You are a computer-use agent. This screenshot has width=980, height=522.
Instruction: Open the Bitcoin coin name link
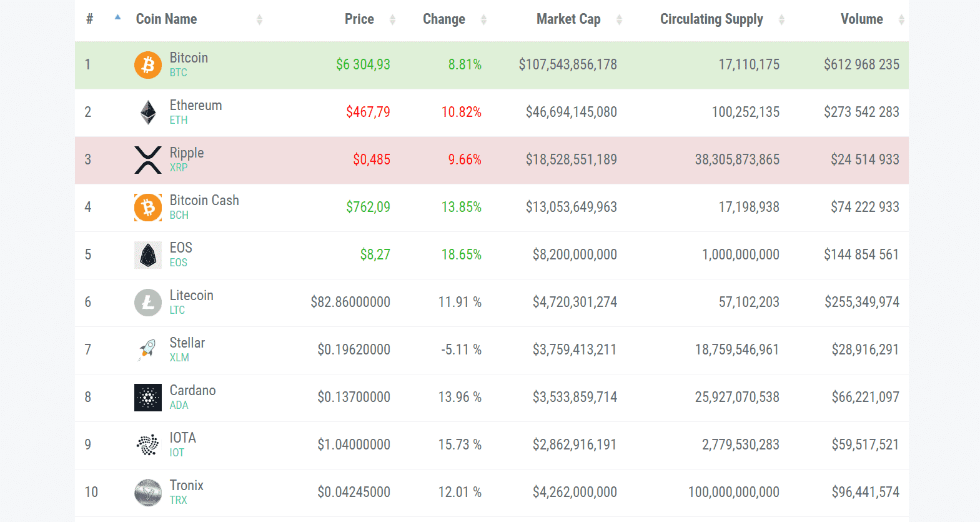tap(189, 58)
